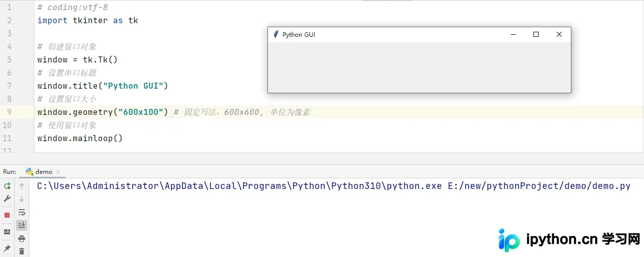Go up the stack trace

coord(22,186)
